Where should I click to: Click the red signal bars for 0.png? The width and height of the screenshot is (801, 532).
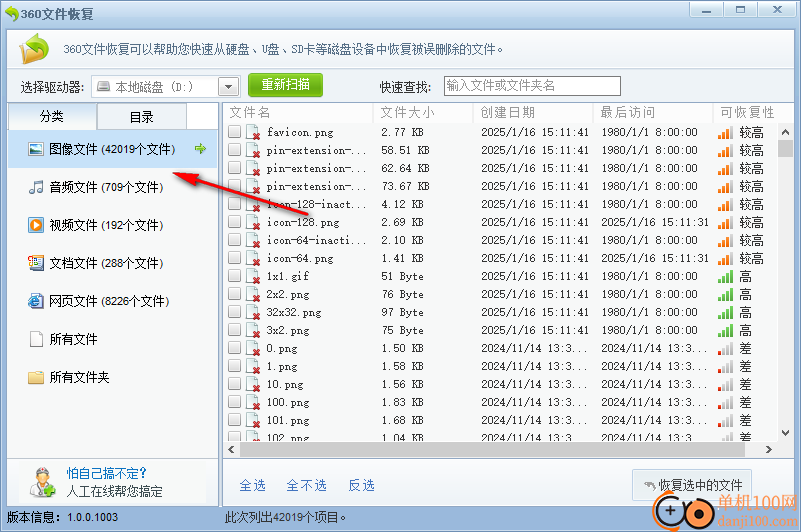[x=725, y=349]
